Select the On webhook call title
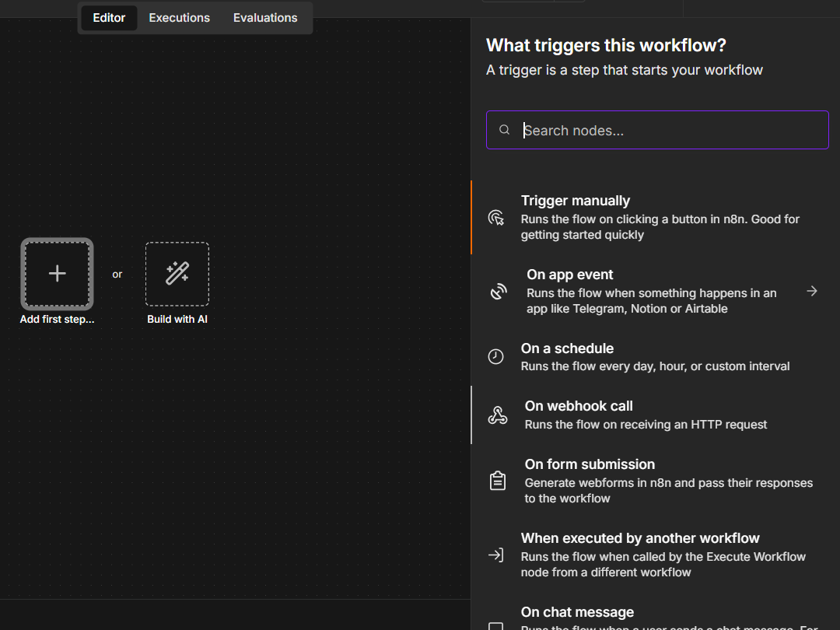 [x=579, y=406]
